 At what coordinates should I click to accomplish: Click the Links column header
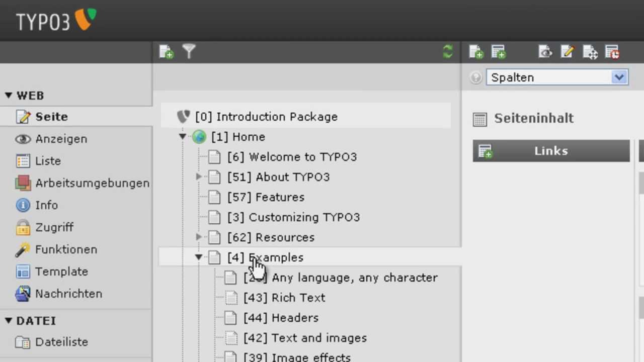(x=551, y=151)
